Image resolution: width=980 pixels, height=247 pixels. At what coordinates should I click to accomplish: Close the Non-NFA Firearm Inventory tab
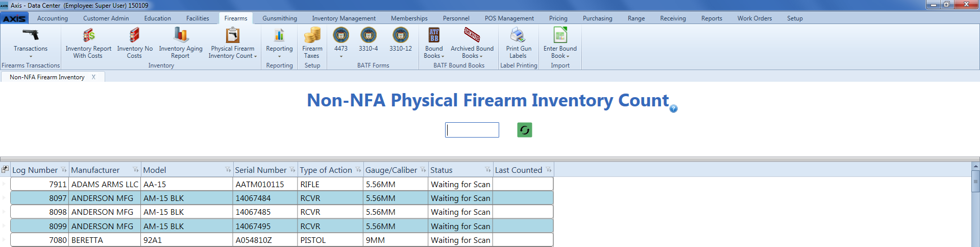coord(94,77)
